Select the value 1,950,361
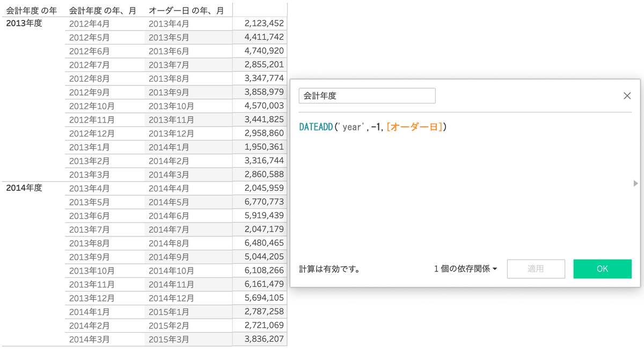Screen dimensions: 644x352 pos(264,147)
